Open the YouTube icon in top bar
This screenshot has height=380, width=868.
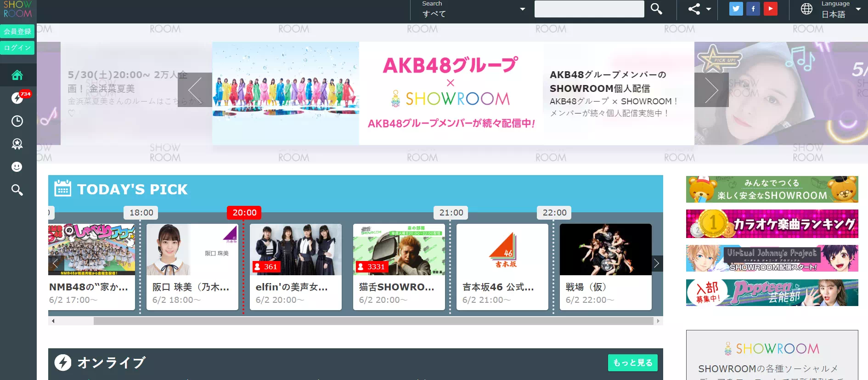coord(771,9)
